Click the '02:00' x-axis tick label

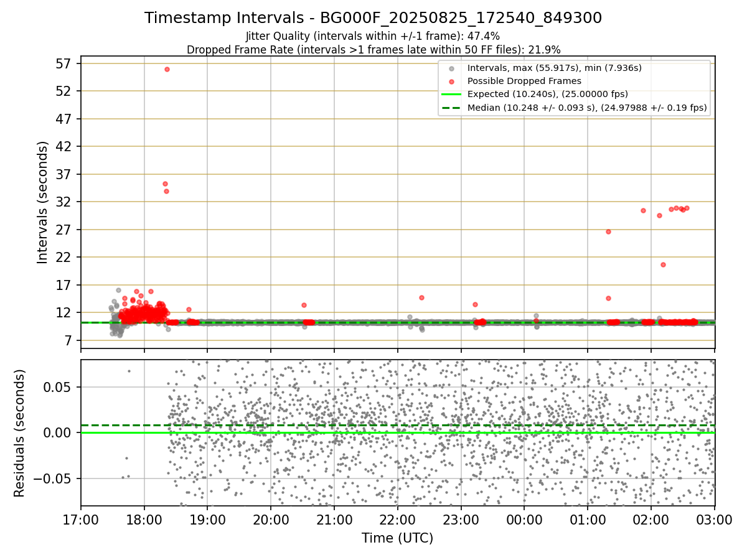coord(651,520)
